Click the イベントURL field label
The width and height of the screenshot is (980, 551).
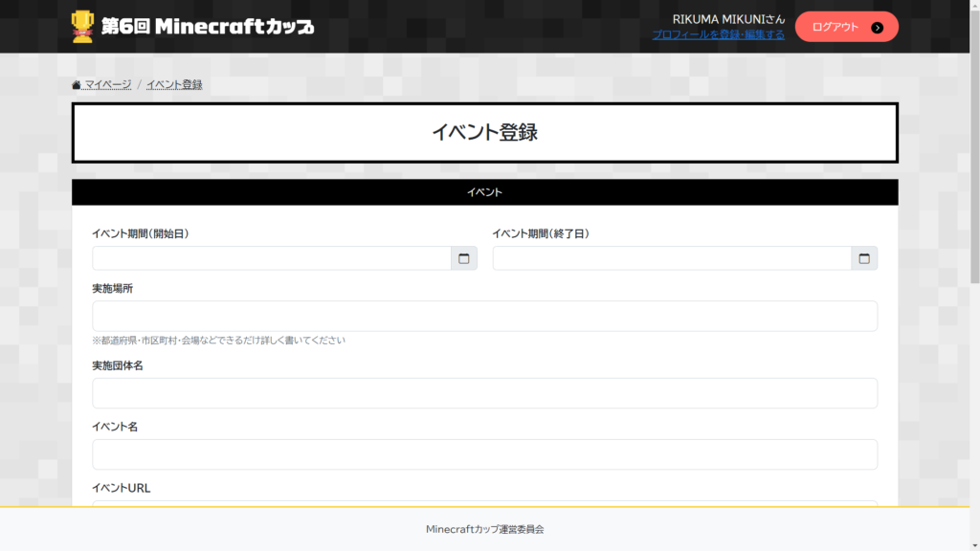point(122,488)
